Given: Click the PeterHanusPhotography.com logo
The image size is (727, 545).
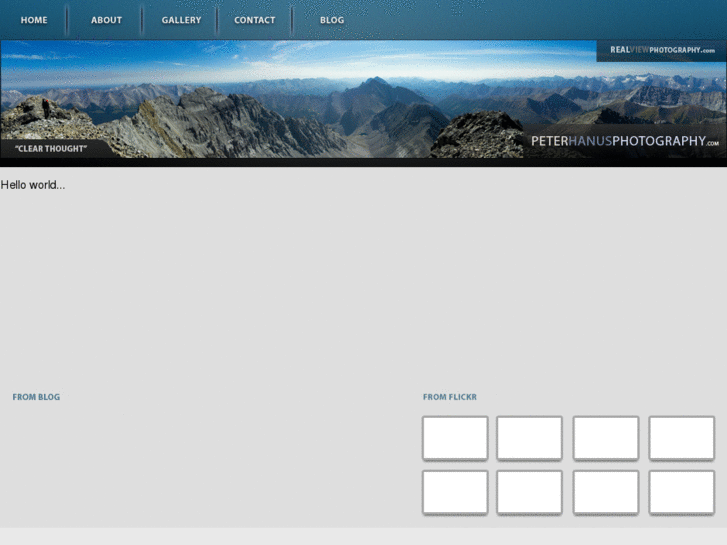Looking at the screenshot, I should click(x=625, y=141).
